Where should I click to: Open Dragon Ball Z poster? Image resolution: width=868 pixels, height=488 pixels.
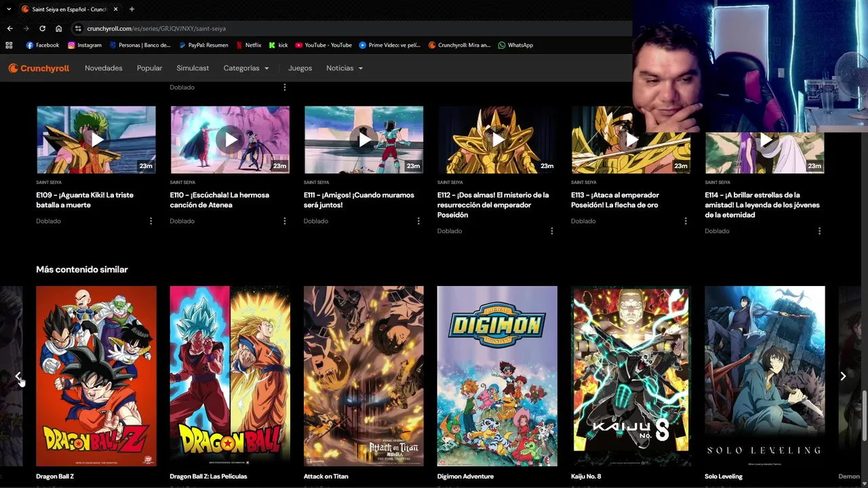coord(96,376)
